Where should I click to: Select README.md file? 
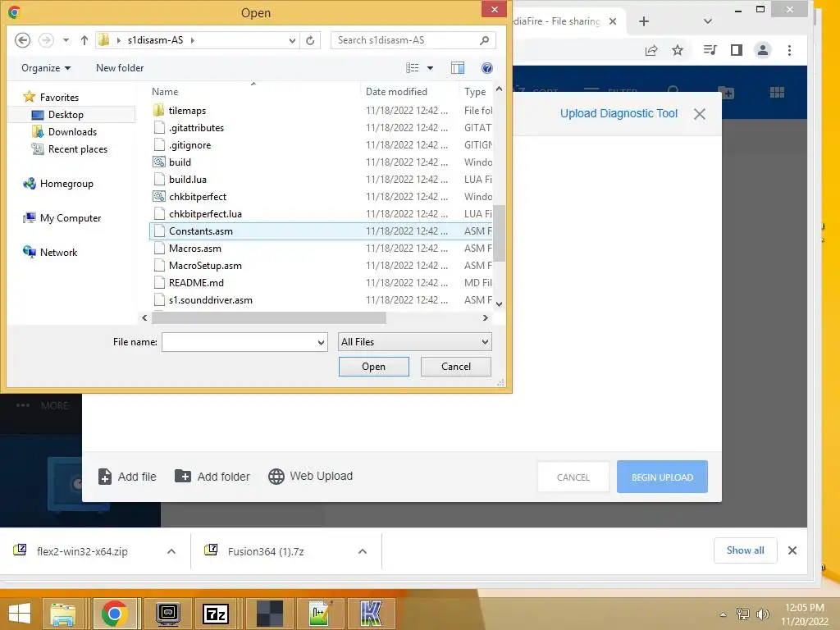(321, 283)
